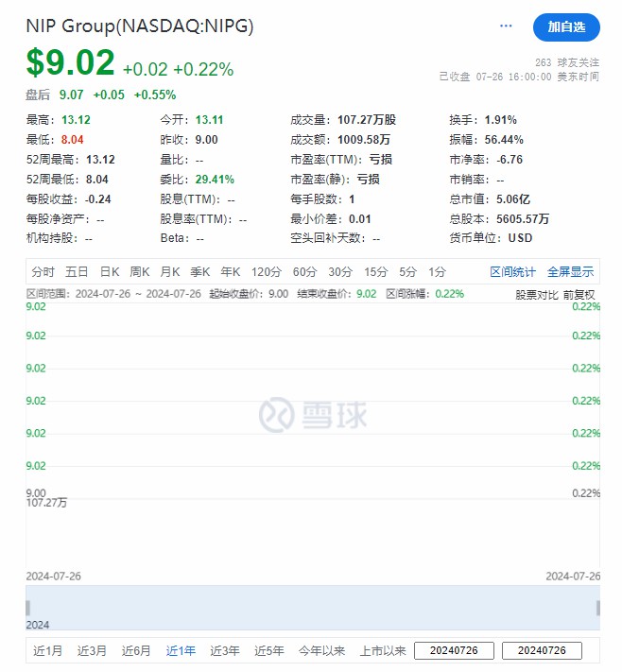
Task: Click the stock title NIP Group(NASDAQ:NIPG)
Action: [140, 26]
